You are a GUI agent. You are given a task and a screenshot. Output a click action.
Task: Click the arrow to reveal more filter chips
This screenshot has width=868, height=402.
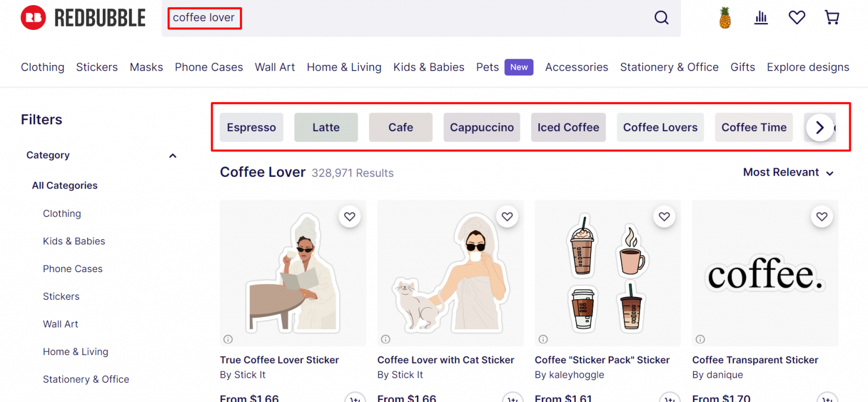click(819, 128)
